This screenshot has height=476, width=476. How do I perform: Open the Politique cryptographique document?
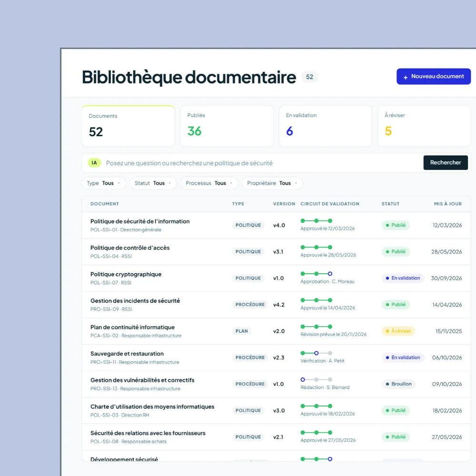pos(126,274)
